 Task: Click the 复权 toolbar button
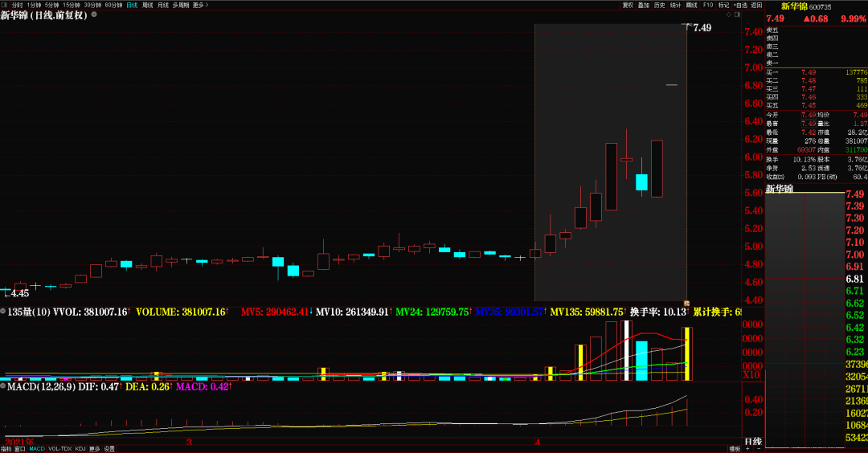tap(628, 5)
